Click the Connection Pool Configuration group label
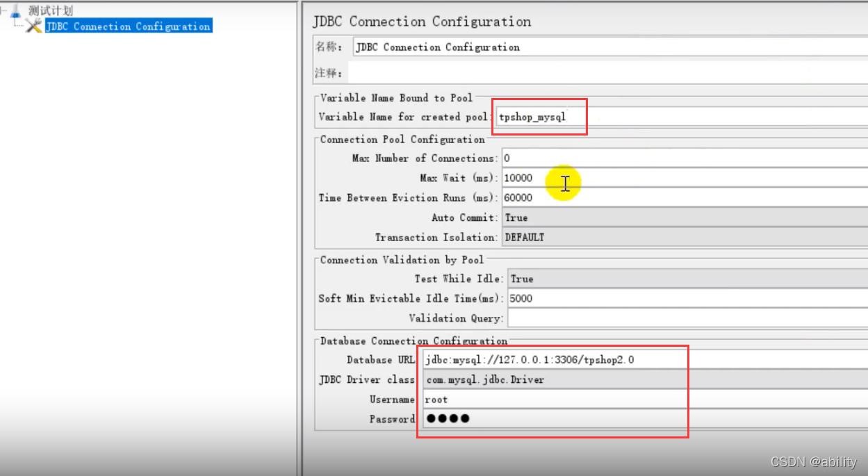This screenshot has height=476, width=868. pos(402,140)
